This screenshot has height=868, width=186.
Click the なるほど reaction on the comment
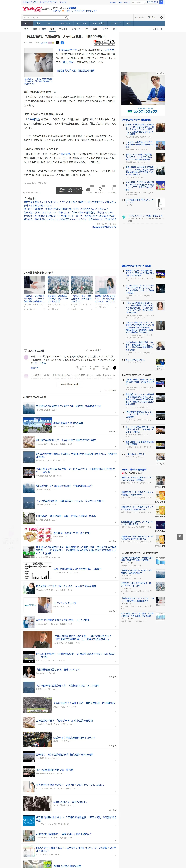pos(91,368)
